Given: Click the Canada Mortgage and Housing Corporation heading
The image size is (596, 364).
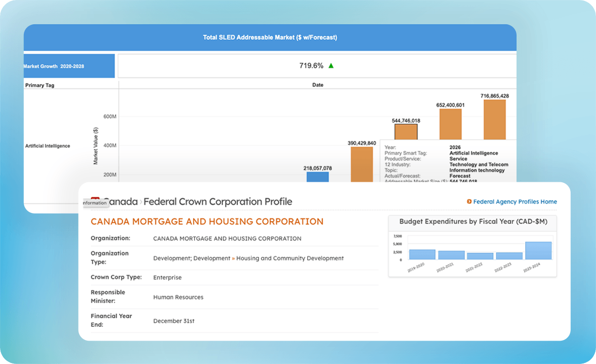Looking at the screenshot, I should (207, 221).
